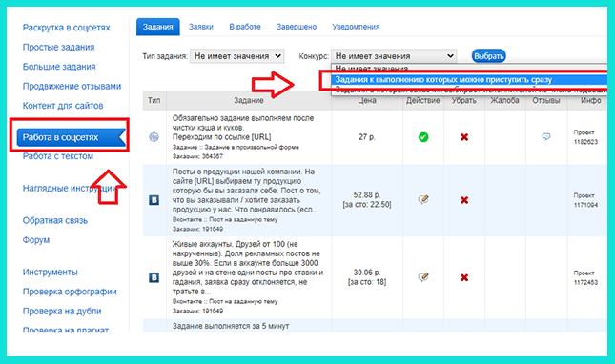The width and height of the screenshot is (615, 364).
Task: Open the Завершено tab
Action: (297, 27)
